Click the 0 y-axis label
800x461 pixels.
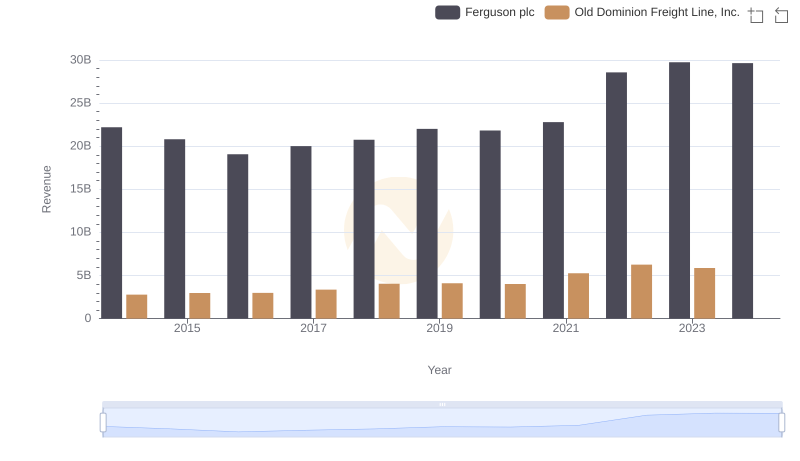coord(88,318)
